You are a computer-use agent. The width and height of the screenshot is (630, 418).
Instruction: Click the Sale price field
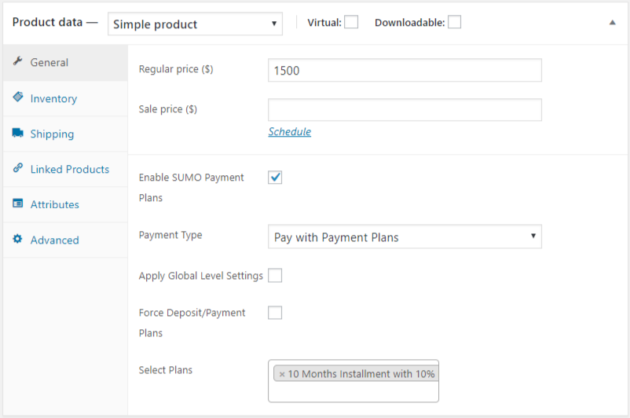(405, 110)
